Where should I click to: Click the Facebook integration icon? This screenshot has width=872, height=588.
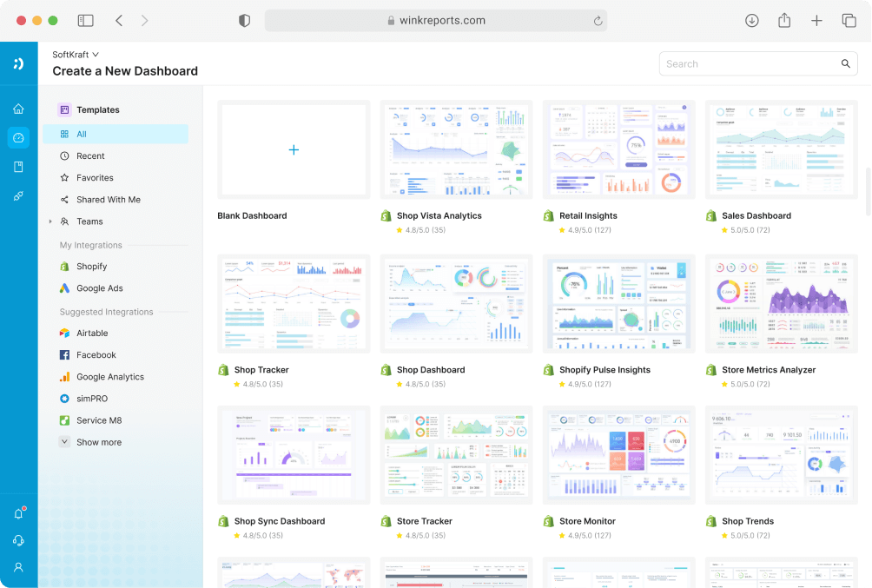[64, 355]
